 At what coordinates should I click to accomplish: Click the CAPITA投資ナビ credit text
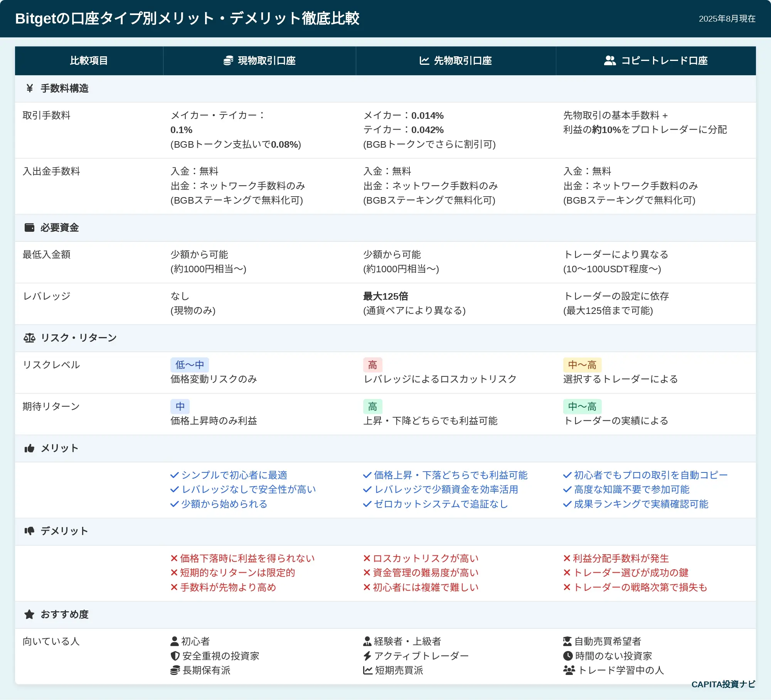point(723,684)
